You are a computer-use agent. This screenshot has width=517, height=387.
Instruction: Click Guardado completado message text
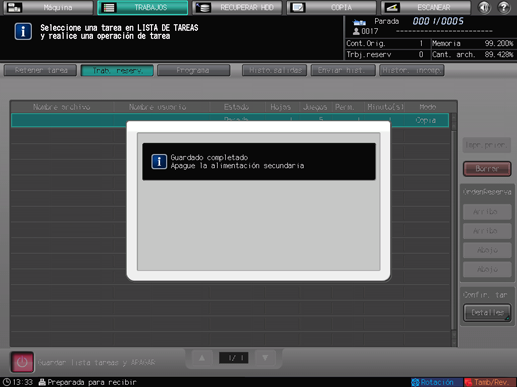[x=209, y=157]
